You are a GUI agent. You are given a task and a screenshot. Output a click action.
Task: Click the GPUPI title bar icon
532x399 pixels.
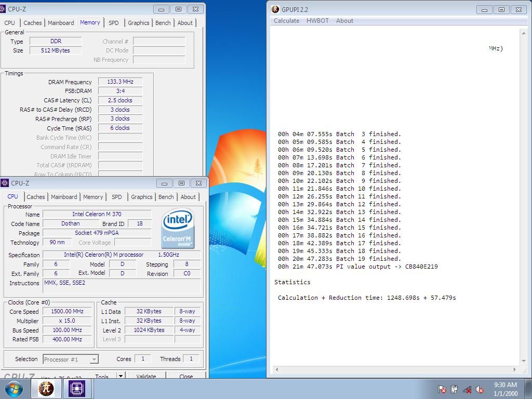tap(275, 9)
